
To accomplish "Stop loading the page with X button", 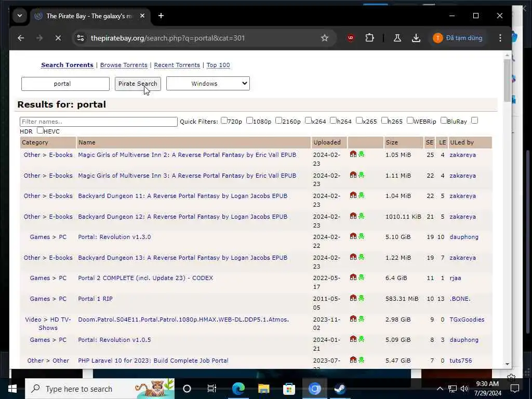I will 58,38.
